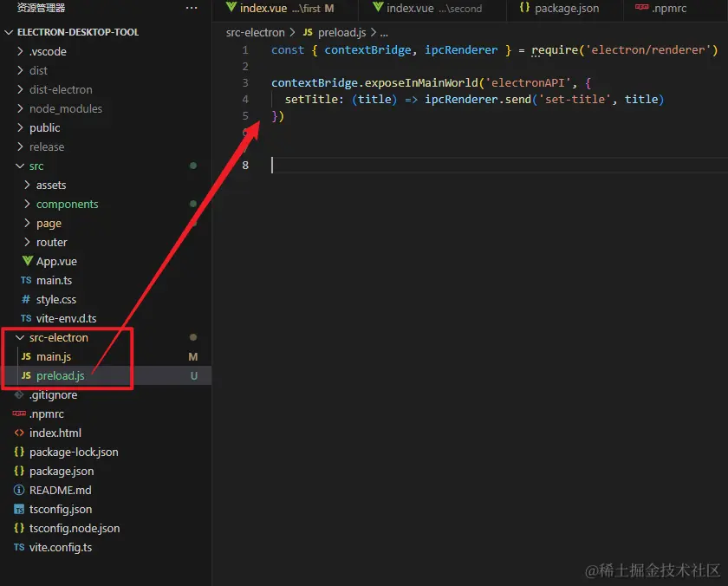Open the vite.config.ts file

(x=61, y=548)
